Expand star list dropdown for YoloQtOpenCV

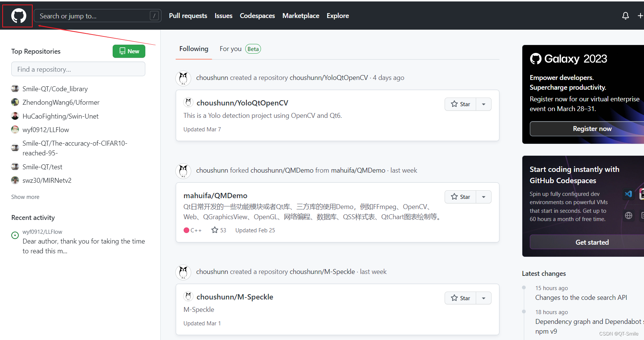[484, 104]
